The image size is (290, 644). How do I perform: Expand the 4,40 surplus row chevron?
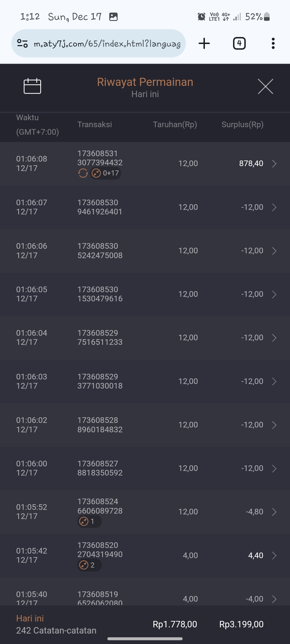[274, 555]
